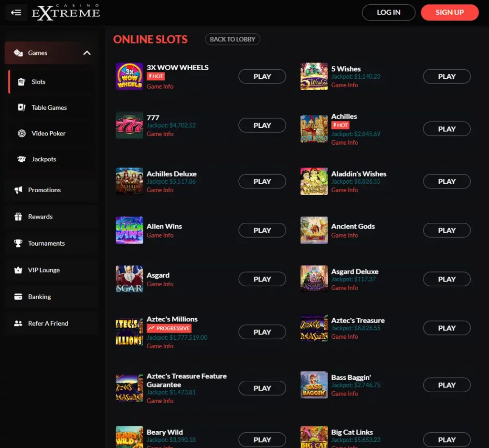
Task: Collapse the sidebar using the arrow icon
Action: point(16,12)
